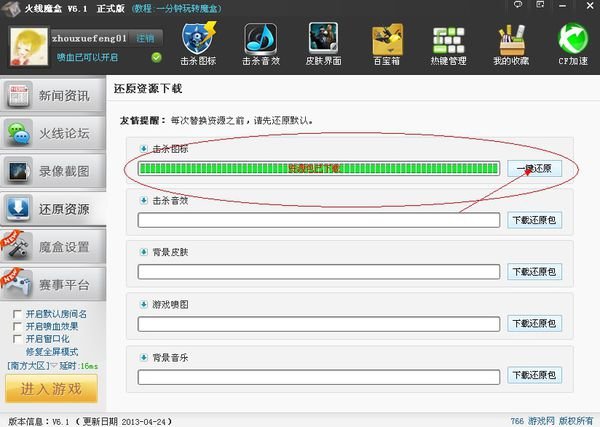Click 修复全屏模式 link
The height and width of the screenshot is (427, 600).
(52, 352)
